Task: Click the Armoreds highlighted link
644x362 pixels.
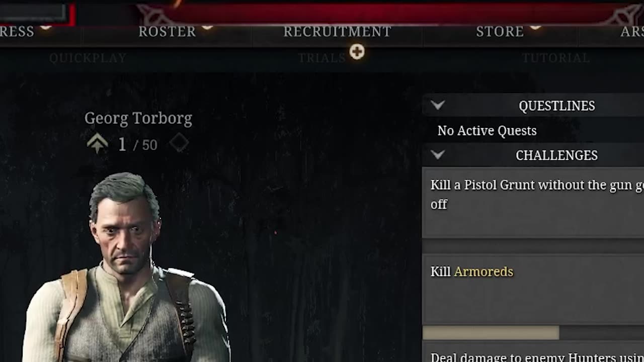Action: [x=484, y=271]
